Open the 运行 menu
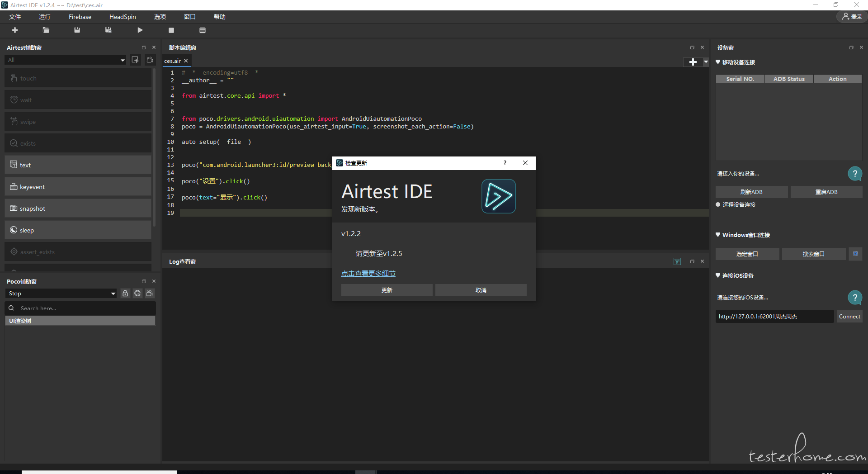 pos(45,17)
